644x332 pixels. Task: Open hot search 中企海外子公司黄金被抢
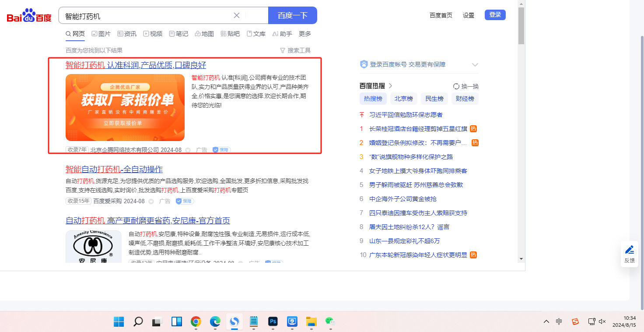(403, 199)
